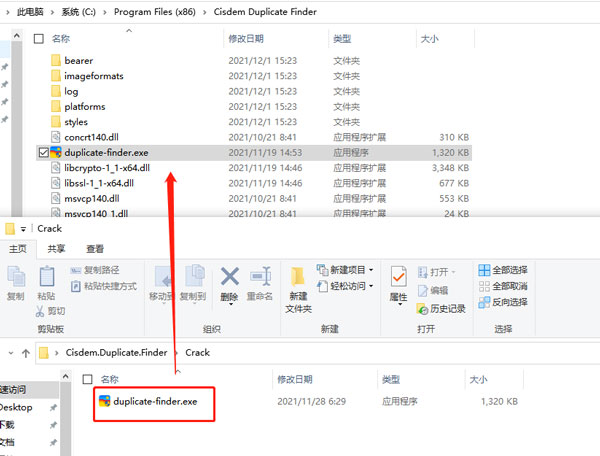Expand the chevron after Program Files (x86)
Image resolution: width=600 pixels, height=456 pixels.
point(205,12)
